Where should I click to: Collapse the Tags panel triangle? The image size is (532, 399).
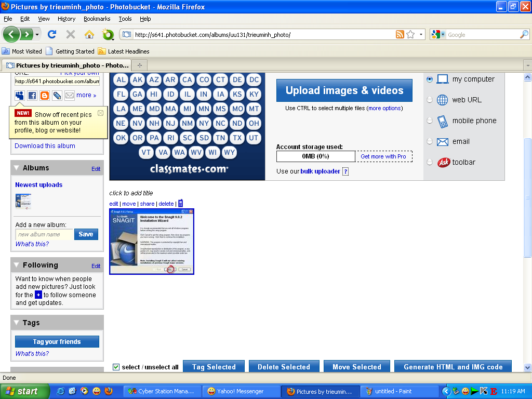click(x=16, y=323)
